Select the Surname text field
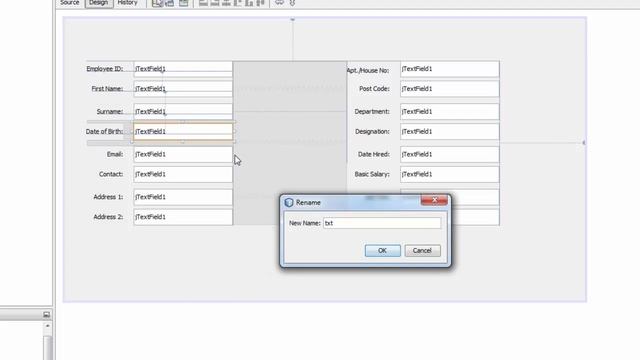Screen dimensions: 640x360 point(183,111)
